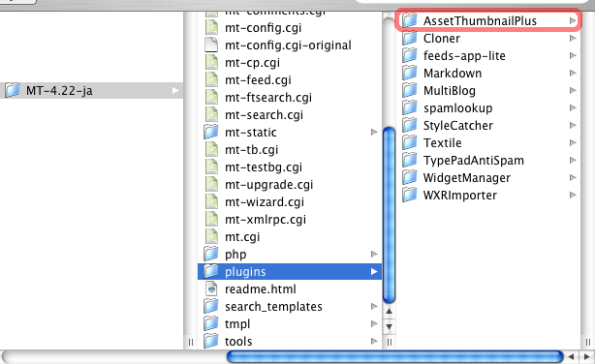This screenshot has height=364, width=595.
Task: Select the TypePadAntiSpam folder name
Action: point(474,161)
